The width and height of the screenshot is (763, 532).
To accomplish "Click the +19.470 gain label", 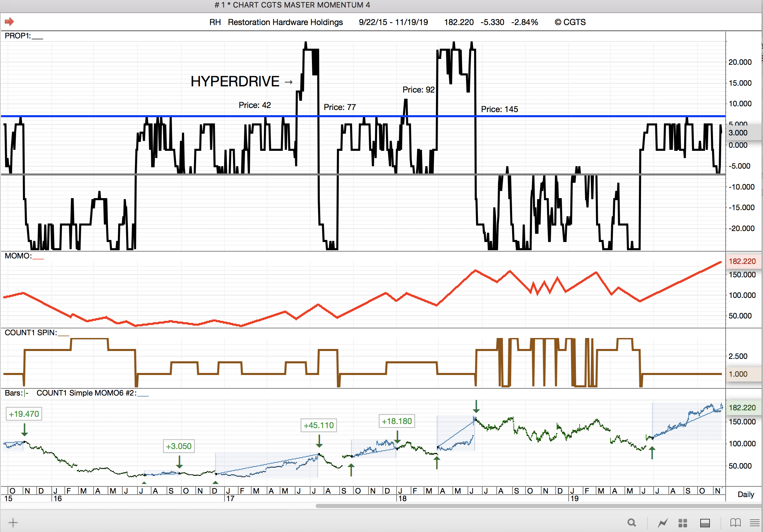I will click(24, 414).
